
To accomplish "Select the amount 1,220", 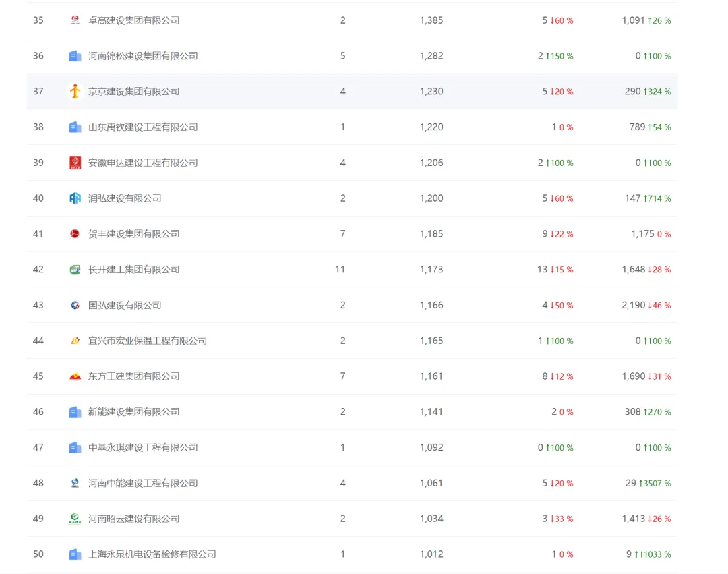I will tap(431, 127).
